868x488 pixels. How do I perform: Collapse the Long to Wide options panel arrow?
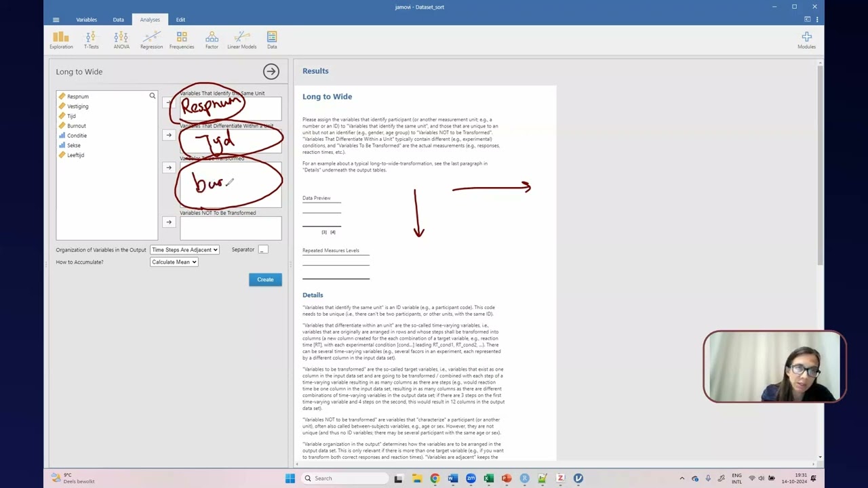pos(271,71)
